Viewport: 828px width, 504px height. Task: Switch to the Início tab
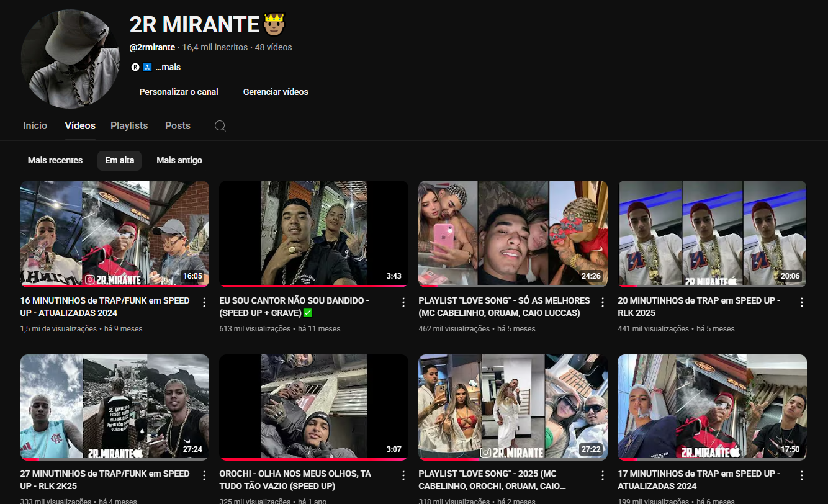pos(35,125)
